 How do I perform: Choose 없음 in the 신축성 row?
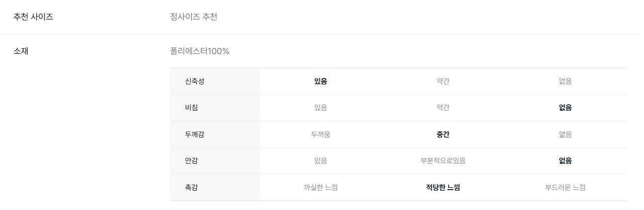coord(565,81)
